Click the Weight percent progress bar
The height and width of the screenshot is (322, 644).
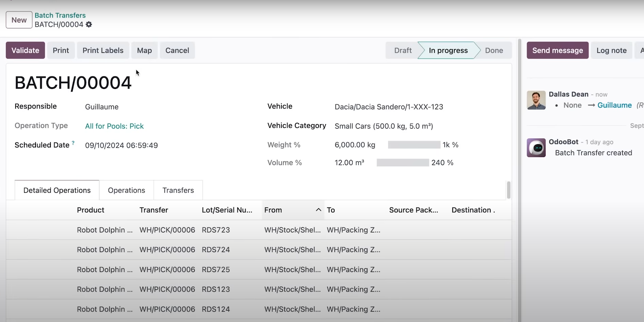[414, 145]
